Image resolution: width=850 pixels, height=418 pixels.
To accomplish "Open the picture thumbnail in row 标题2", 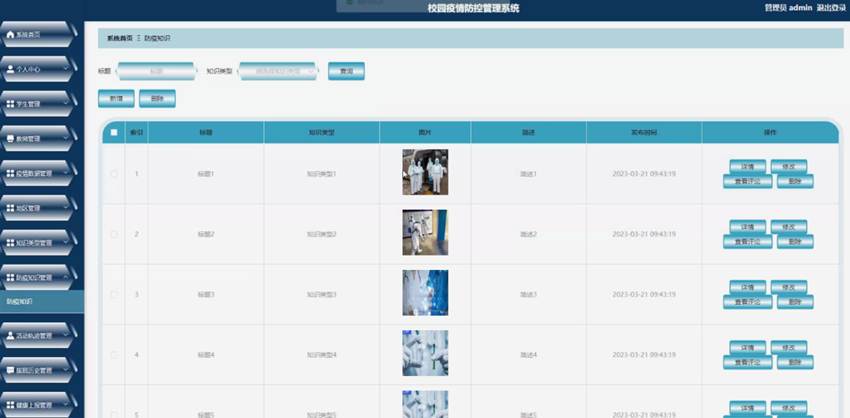I will point(425,232).
